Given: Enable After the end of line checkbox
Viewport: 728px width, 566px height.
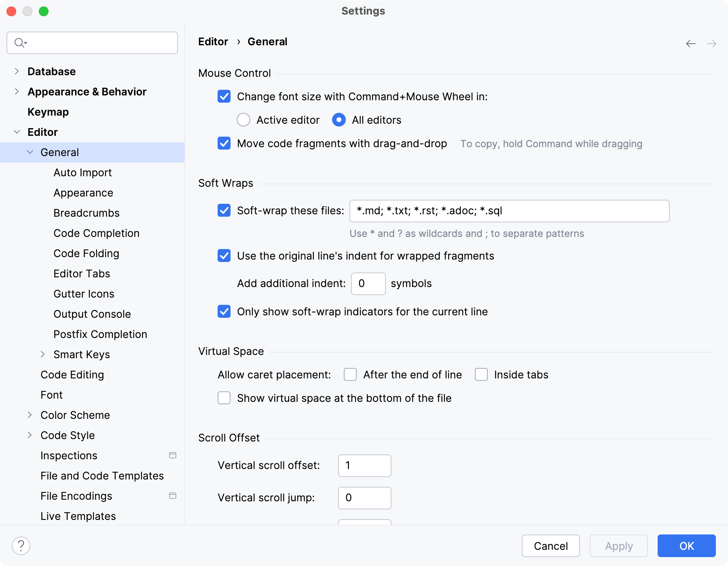Looking at the screenshot, I should click(350, 375).
